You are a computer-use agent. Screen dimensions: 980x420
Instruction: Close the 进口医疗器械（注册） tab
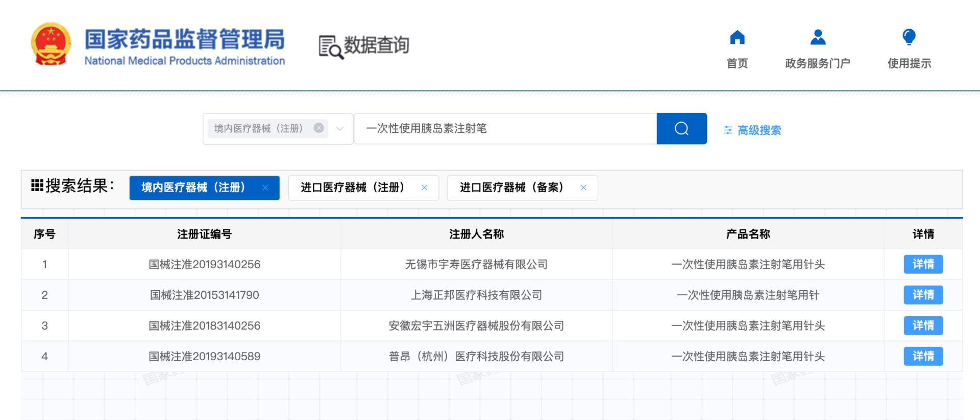point(424,188)
